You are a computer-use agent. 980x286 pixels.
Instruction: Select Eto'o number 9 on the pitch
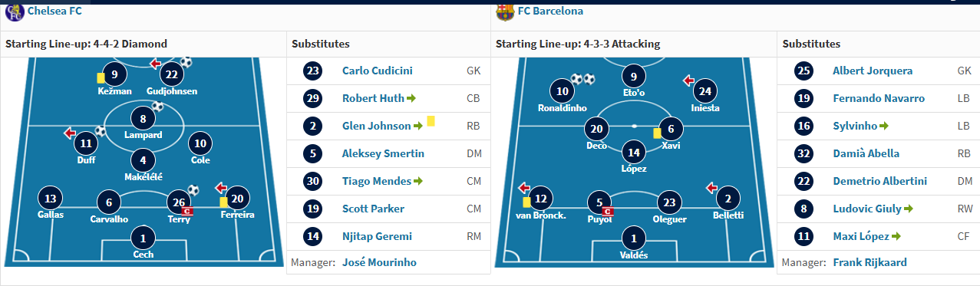click(x=633, y=76)
